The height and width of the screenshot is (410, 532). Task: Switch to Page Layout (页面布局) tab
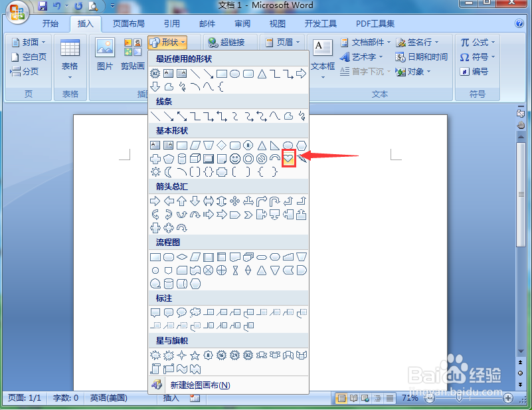129,23
